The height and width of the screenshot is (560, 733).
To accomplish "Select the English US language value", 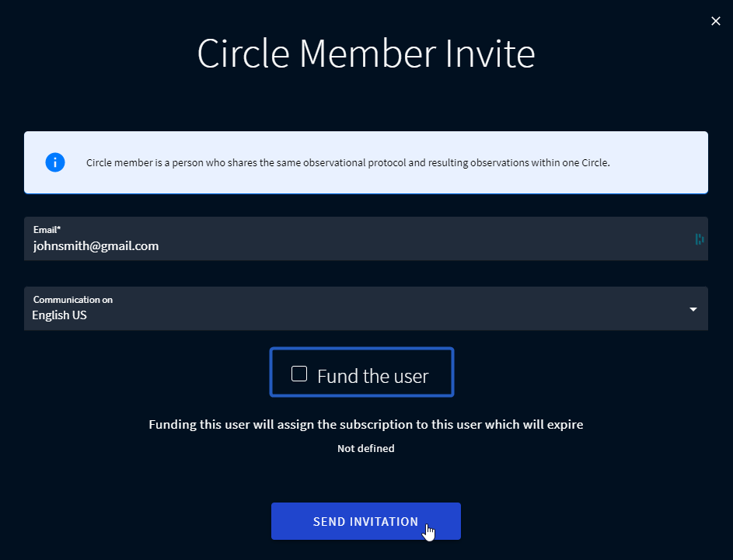I will (x=60, y=316).
